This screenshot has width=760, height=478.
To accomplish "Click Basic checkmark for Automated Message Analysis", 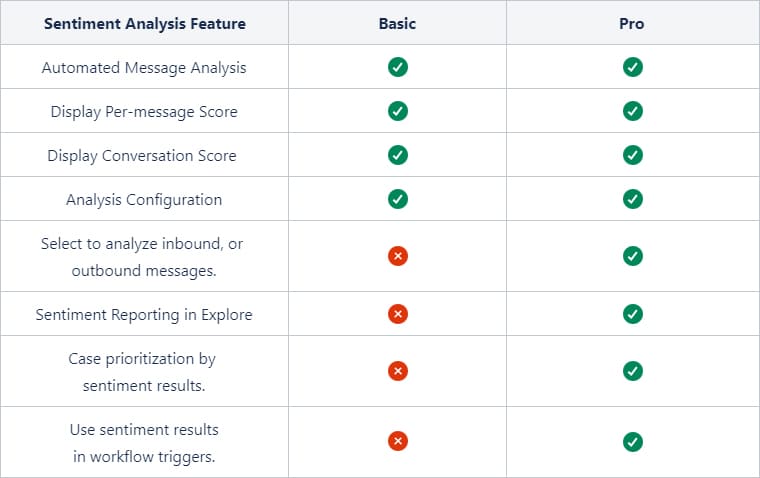I will 397,67.
